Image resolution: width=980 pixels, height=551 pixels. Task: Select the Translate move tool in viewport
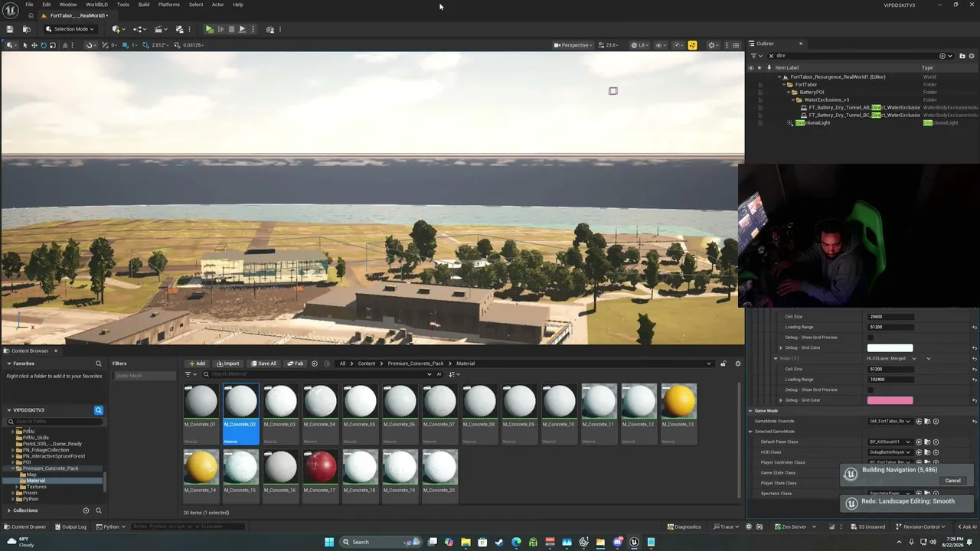[x=34, y=45]
